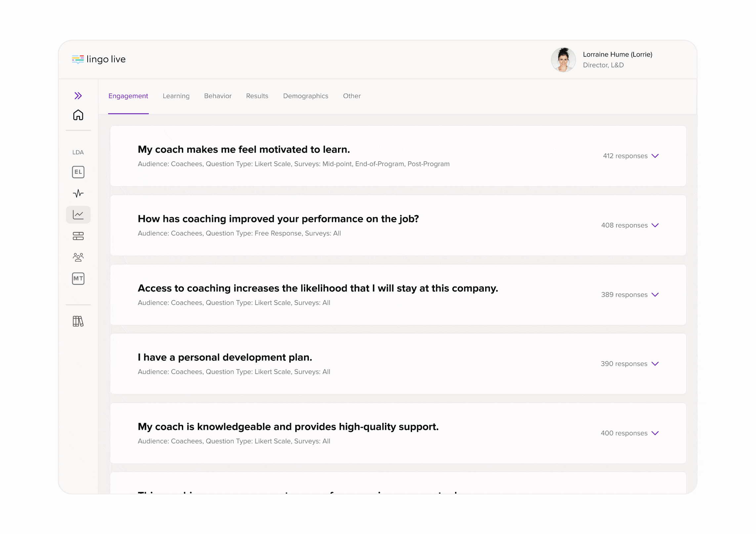The height and width of the screenshot is (534, 756).
Task: Go to the Home icon
Action: click(x=78, y=115)
